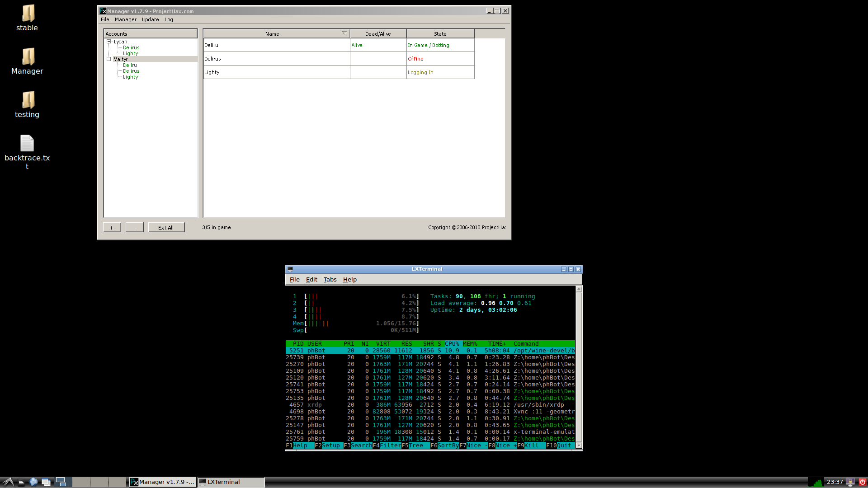Click the lock screen monitor icon
Image resolution: width=868 pixels, height=488 pixels.
[x=850, y=482]
